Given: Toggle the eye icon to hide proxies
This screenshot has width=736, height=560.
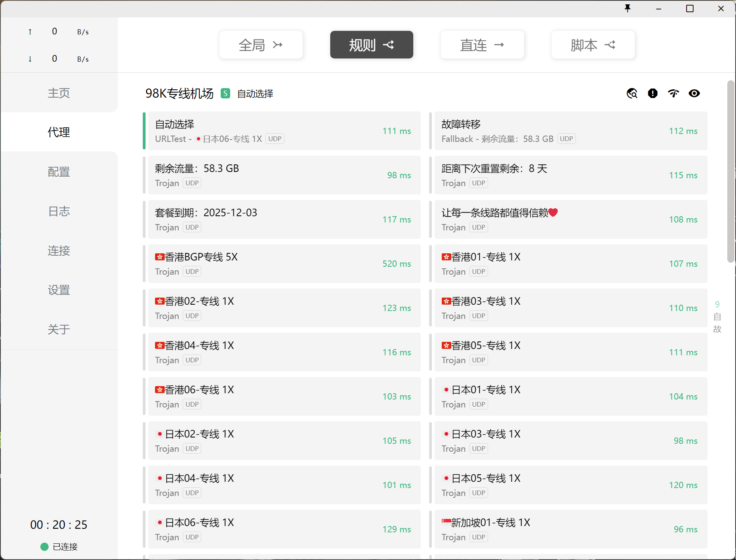Looking at the screenshot, I should [x=694, y=93].
